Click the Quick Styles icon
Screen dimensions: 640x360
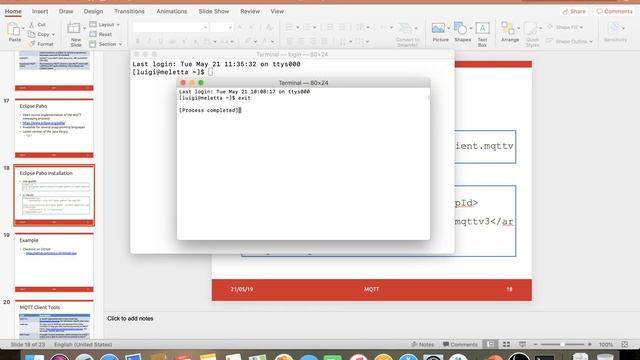click(531, 29)
